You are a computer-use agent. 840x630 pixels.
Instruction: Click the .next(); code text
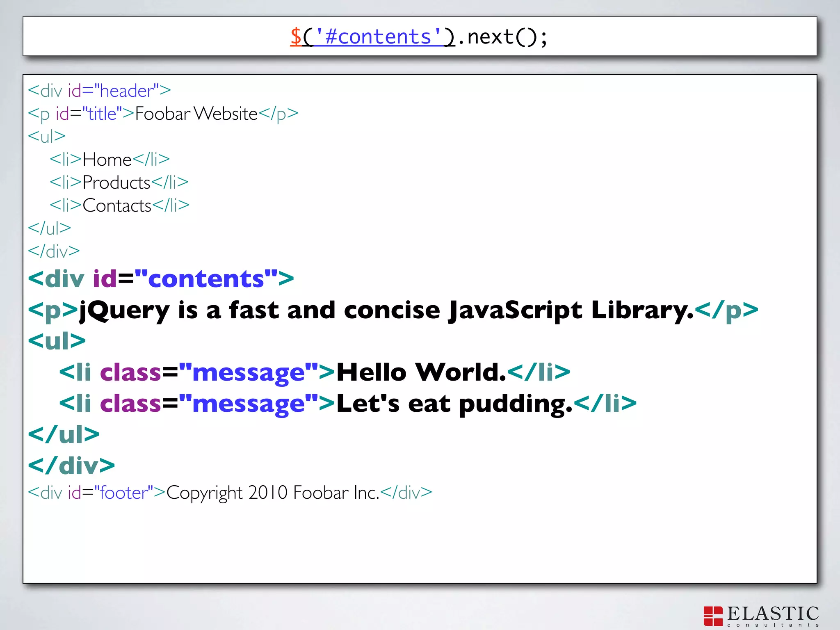tap(502, 37)
